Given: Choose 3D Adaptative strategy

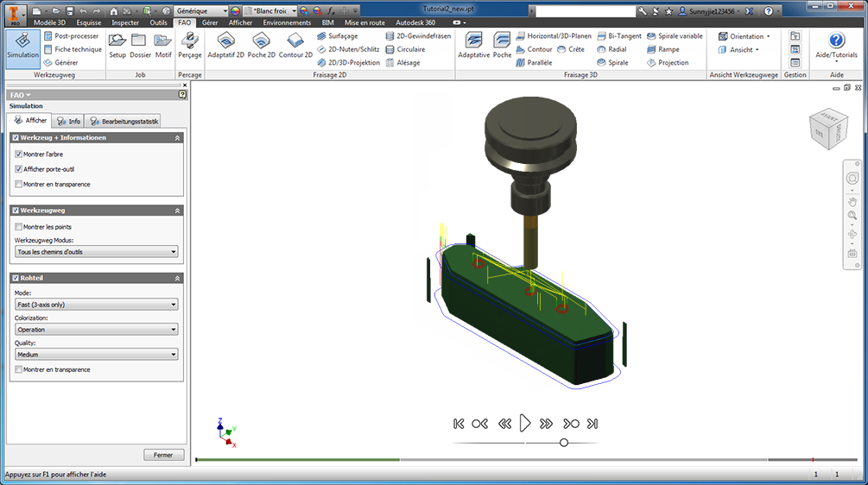Looking at the screenshot, I should [474, 46].
